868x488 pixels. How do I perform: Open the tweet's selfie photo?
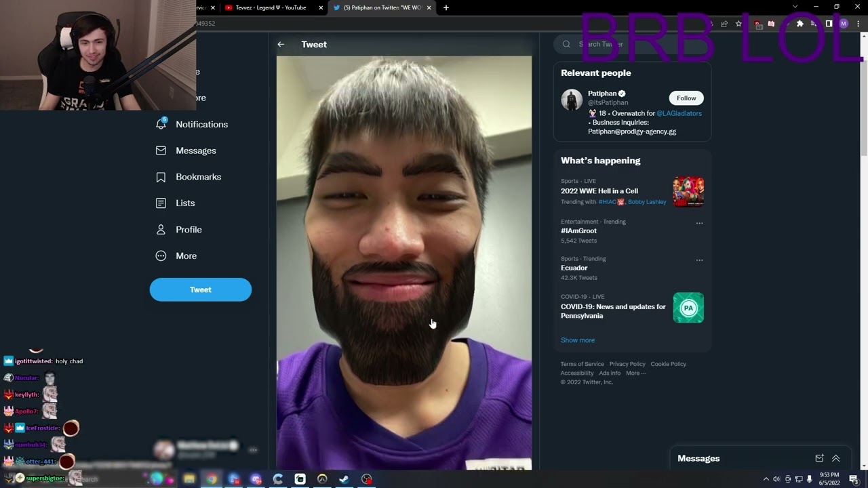point(404,263)
